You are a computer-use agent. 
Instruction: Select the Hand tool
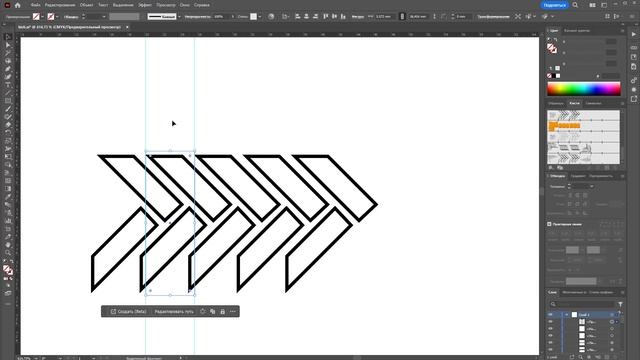8,245
